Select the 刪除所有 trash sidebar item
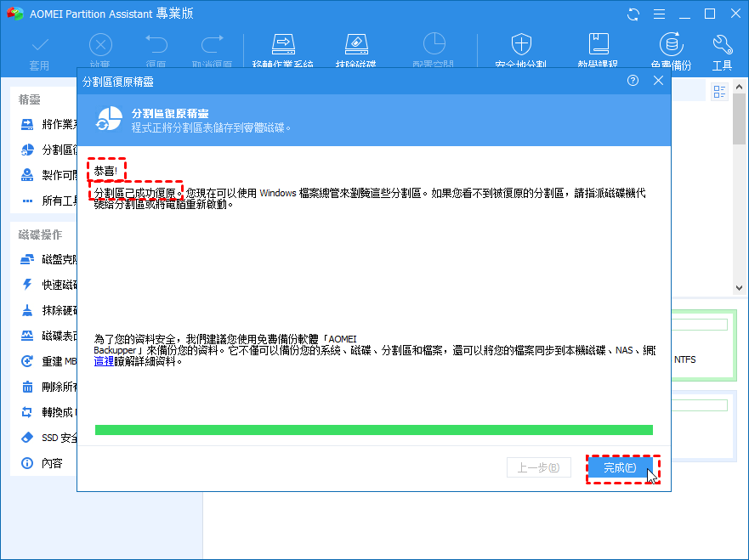Screen dimensions: 749x560 (48, 387)
